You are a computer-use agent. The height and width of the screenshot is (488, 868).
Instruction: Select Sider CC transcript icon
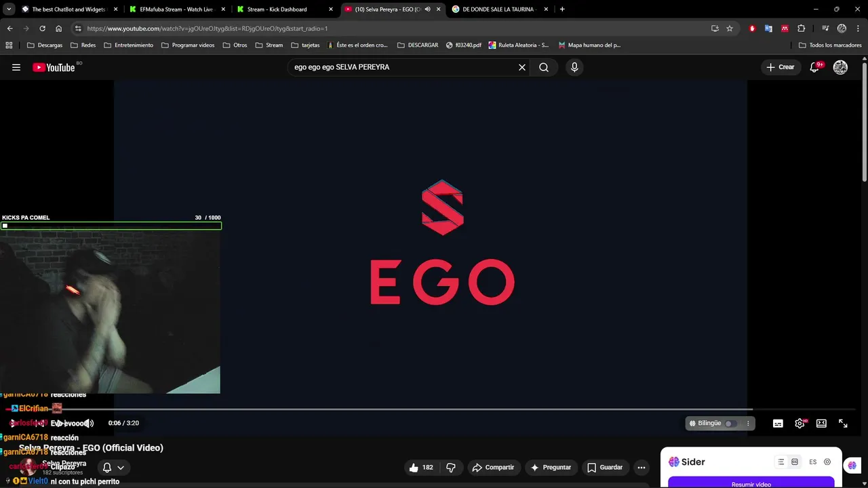(x=795, y=462)
